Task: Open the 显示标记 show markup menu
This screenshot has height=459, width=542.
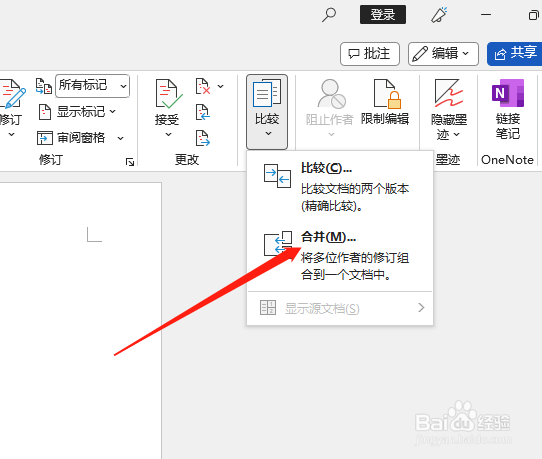Action: tap(77, 112)
